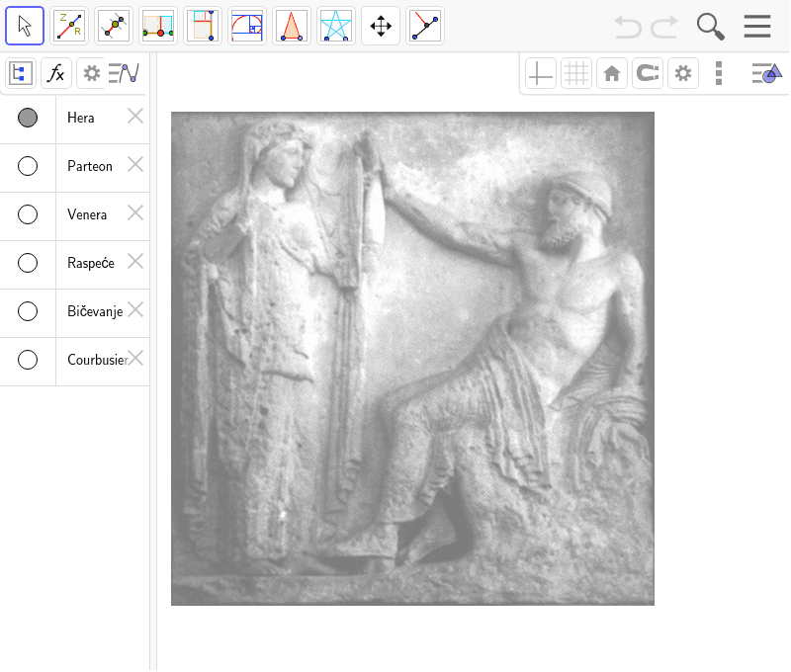
Task: Select the Move arrow tool
Action: coord(25,26)
